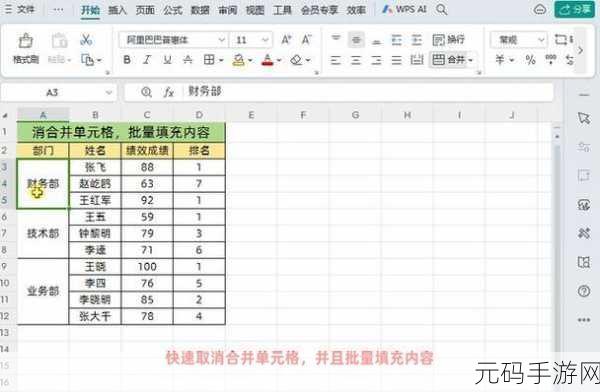Click the Align Middle vertically icon
This screenshot has height=392, width=600.
click(356, 39)
